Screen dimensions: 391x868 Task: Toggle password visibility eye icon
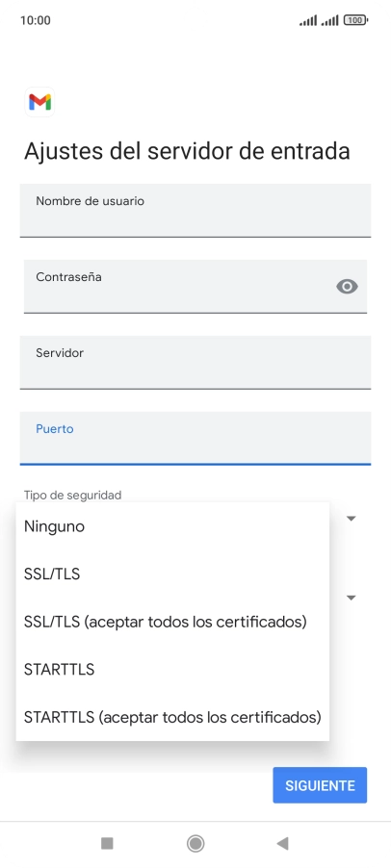(347, 286)
